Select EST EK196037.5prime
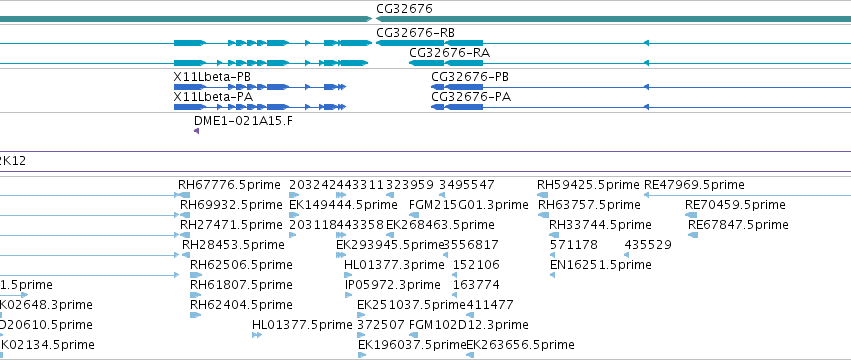 [x=412, y=345]
